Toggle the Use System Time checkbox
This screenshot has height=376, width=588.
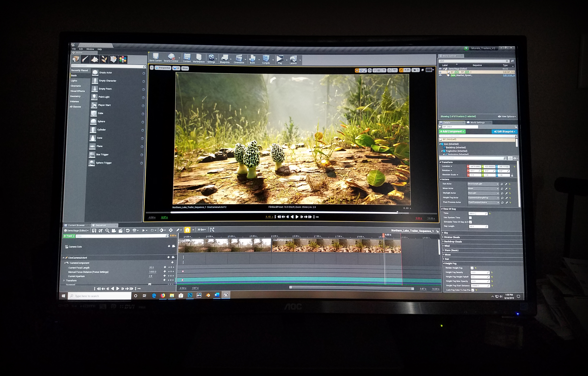click(x=470, y=218)
